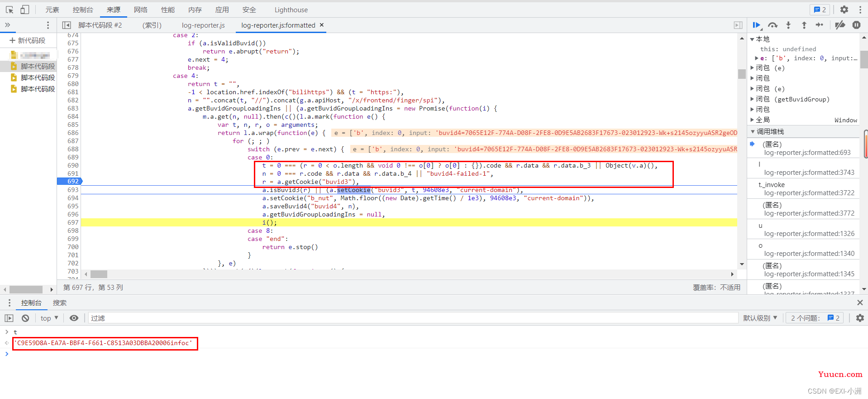Activate the inspect element picker icon
Viewport: 868px width, 399px height.
point(10,10)
